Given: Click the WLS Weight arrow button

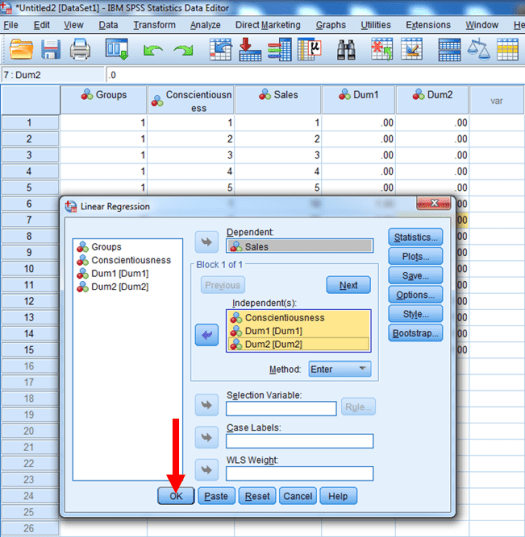Looking at the screenshot, I should (207, 470).
